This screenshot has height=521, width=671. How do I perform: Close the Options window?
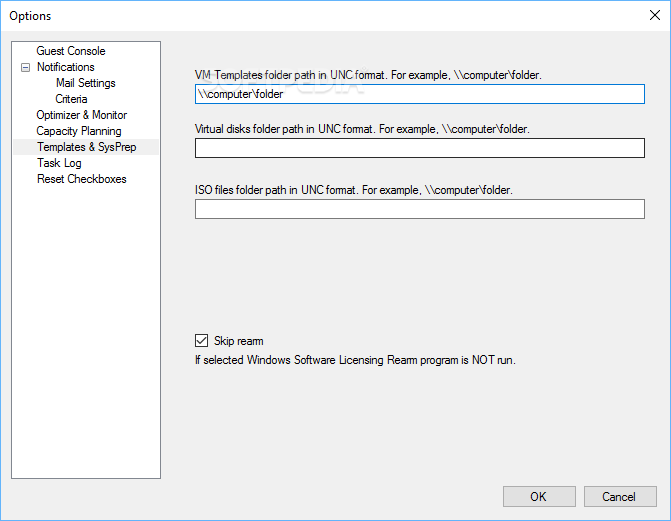(655, 15)
